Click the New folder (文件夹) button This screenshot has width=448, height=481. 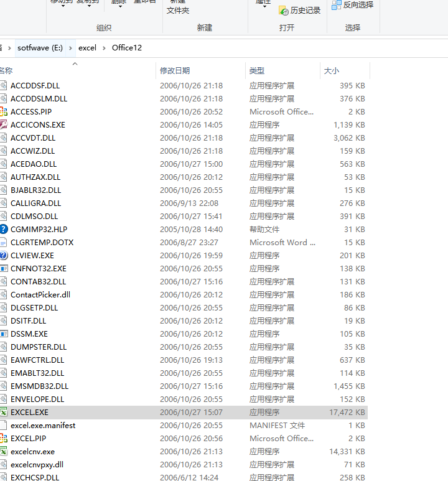pyautogui.click(x=178, y=11)
